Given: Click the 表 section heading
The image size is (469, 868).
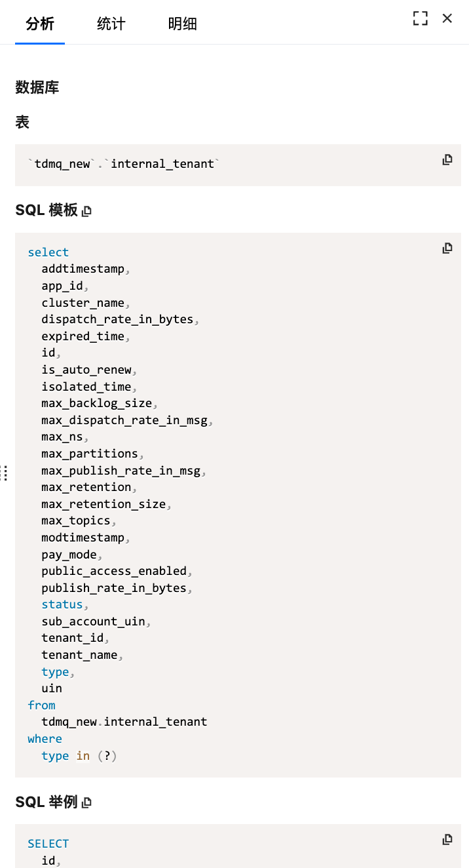Looking at the screenshot, I should point(22,123).
